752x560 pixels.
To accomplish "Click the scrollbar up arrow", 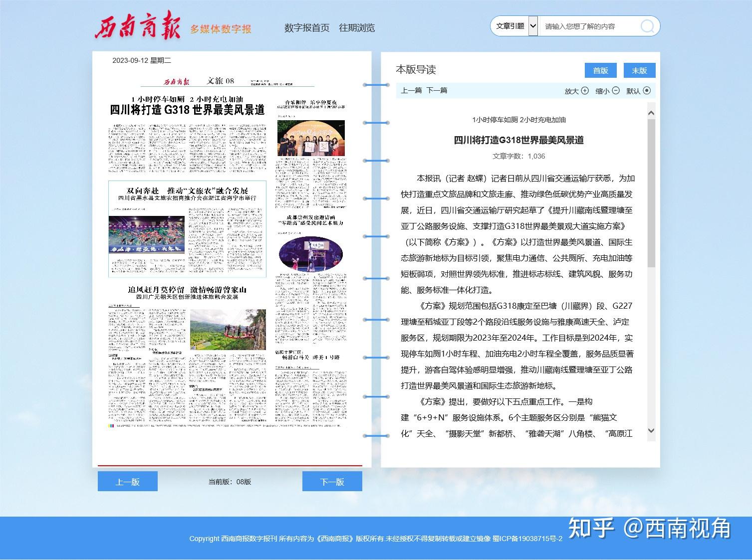I will point(650,113).
